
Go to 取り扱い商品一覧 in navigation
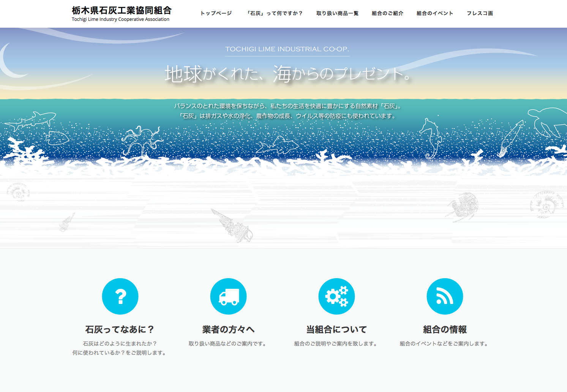337,13
